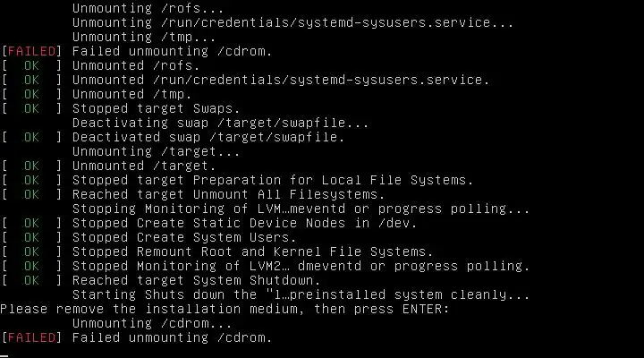Click the first red FAILED status label
The image size is (644, 358).
click(x=31, y=51)
